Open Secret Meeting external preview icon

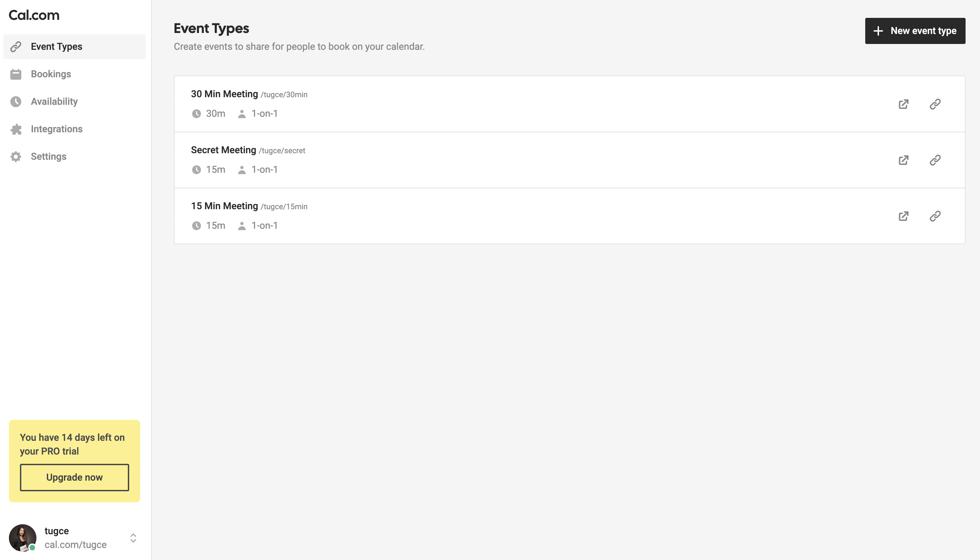click(903, 160)
